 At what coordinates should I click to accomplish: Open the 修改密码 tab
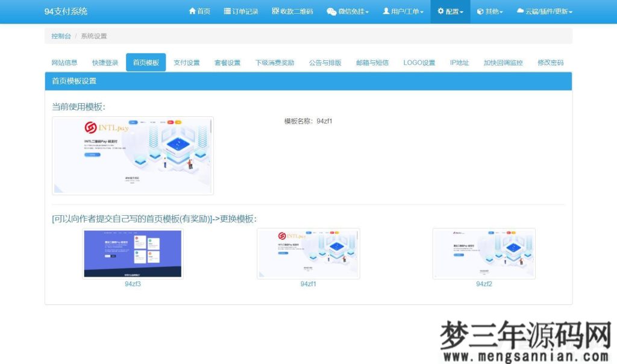coord(551,61)
